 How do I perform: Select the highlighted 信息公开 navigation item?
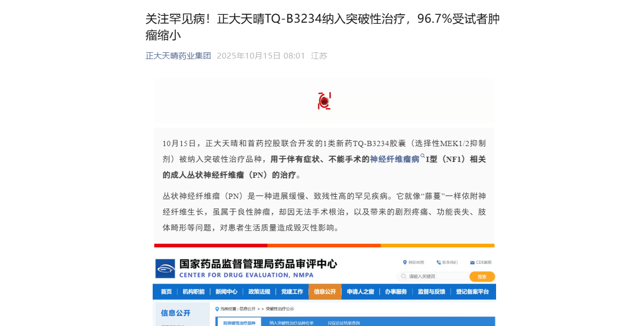(x=324, y=291)
